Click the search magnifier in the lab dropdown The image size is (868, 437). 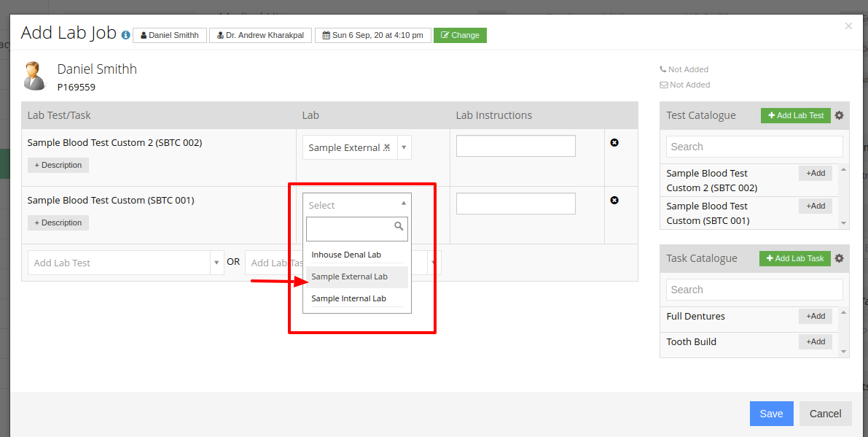tap(399, 226)
